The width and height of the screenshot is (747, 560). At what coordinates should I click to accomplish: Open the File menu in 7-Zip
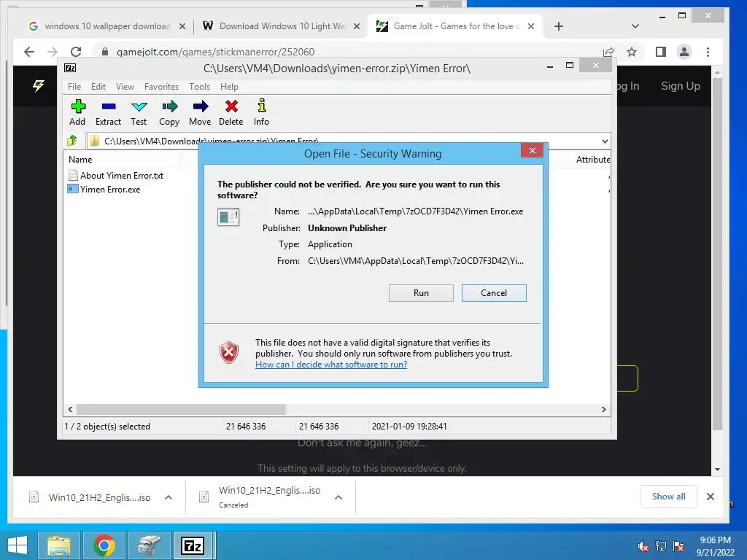click(x=74, y=87)
